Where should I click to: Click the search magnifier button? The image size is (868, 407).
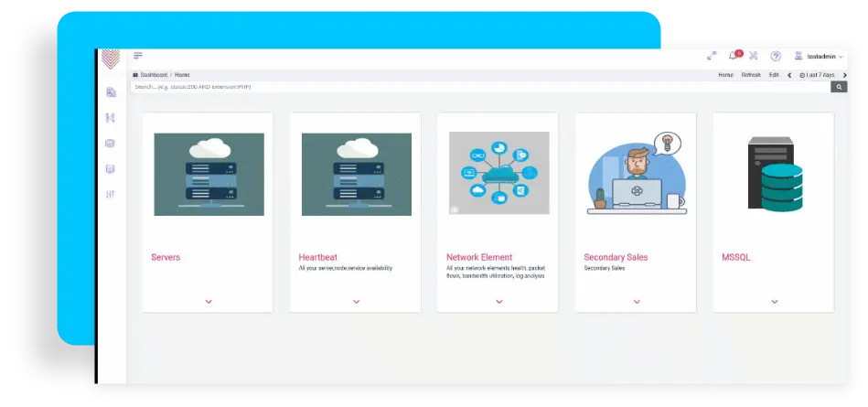(x=839, y=87)
